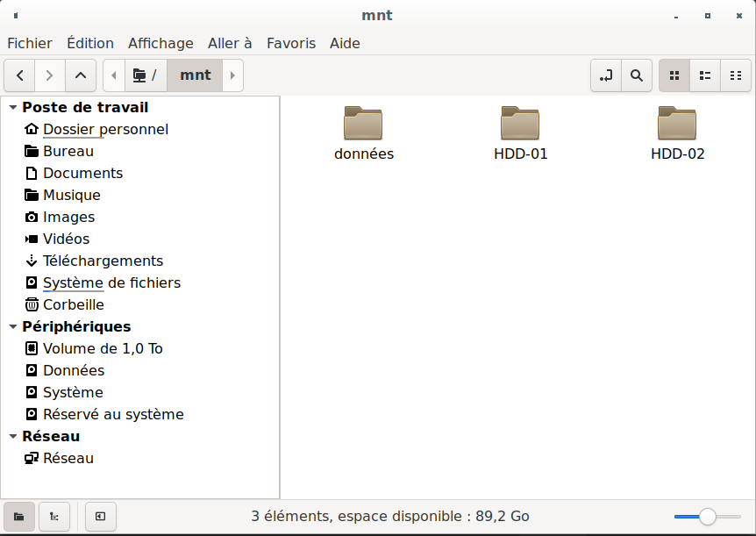Click the données folder name label
The image size is (756, 536).
364,154
